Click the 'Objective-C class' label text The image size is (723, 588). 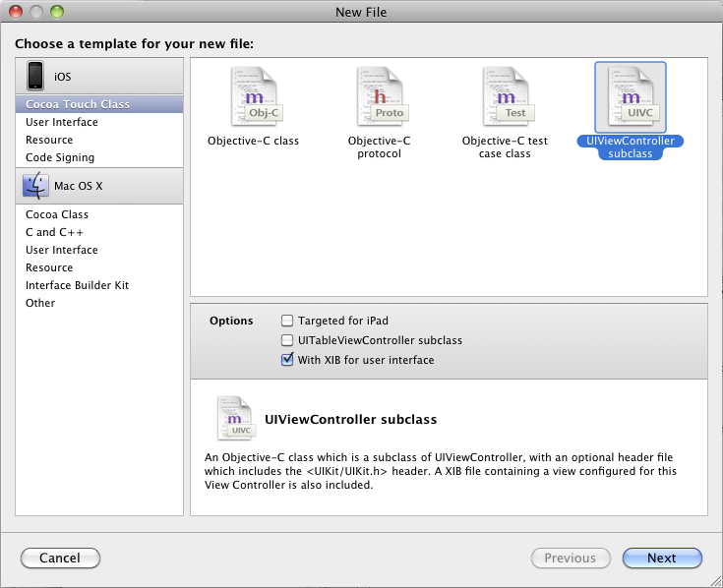[x=253, y=141]
